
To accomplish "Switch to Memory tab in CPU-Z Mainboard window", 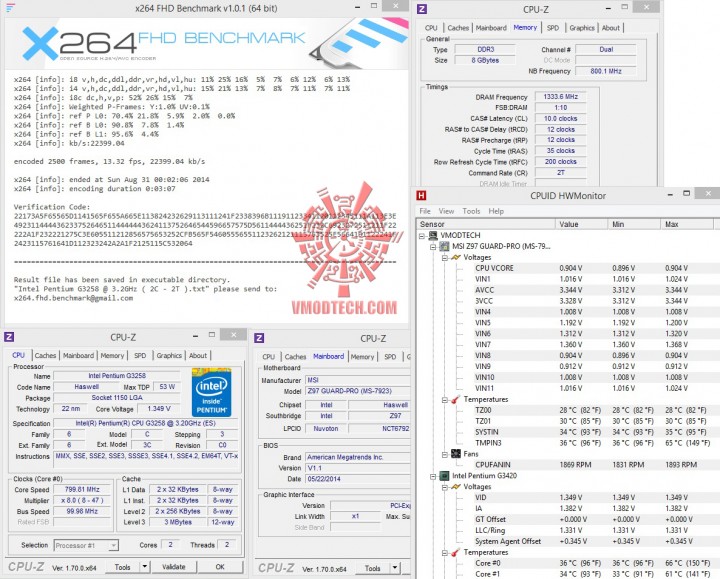I will [362, 357].
